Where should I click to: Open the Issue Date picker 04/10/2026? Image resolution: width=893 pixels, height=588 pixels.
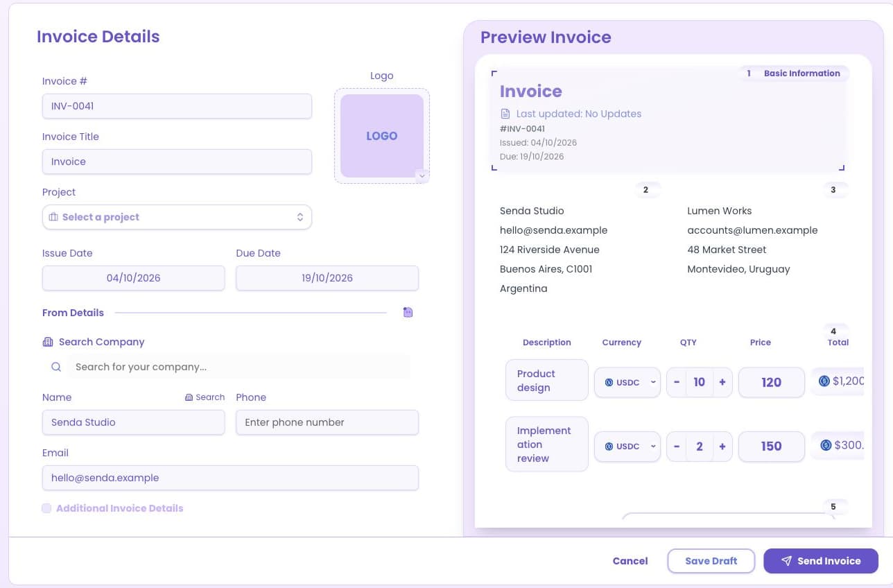[x=133, y=278]
